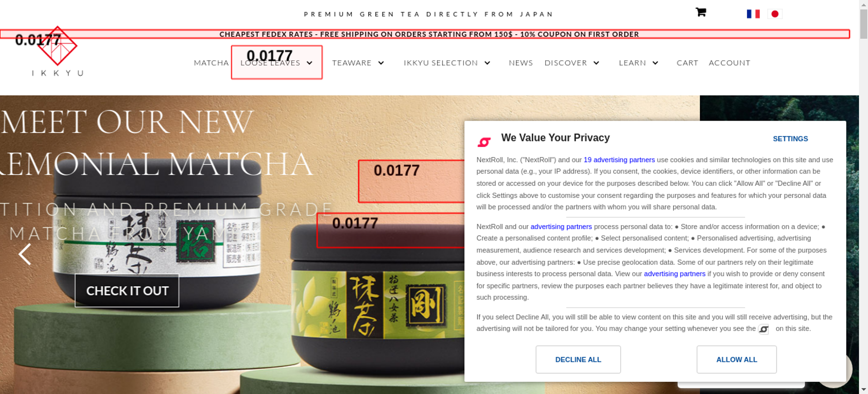
Task: Decline all cookies
Action: point(578,359)
